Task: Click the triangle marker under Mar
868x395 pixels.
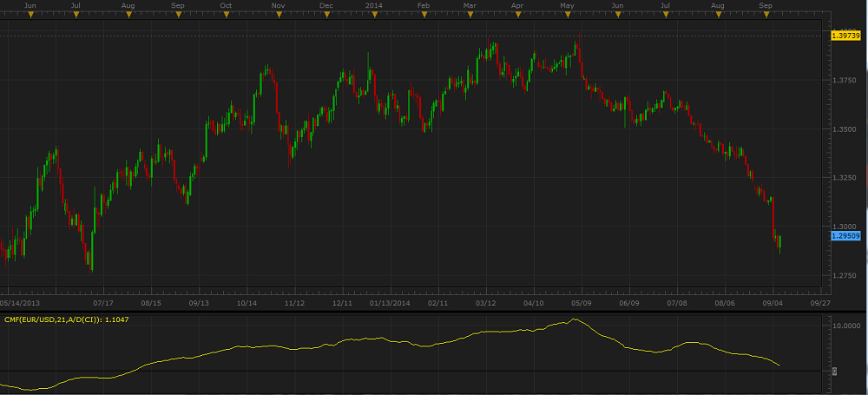Action: 470,15
